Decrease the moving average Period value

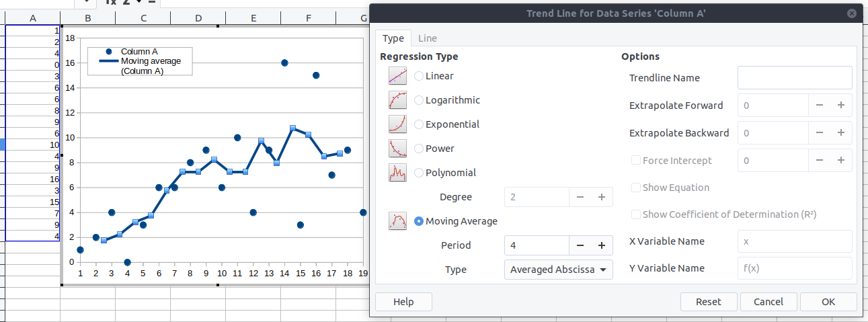(x=580, y=245)
